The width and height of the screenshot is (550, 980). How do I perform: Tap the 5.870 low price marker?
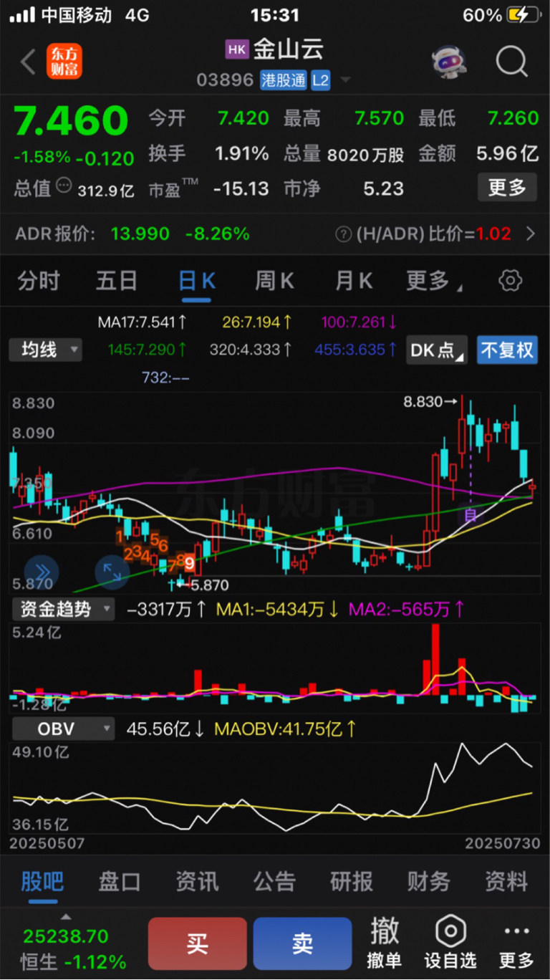point(203,585)
